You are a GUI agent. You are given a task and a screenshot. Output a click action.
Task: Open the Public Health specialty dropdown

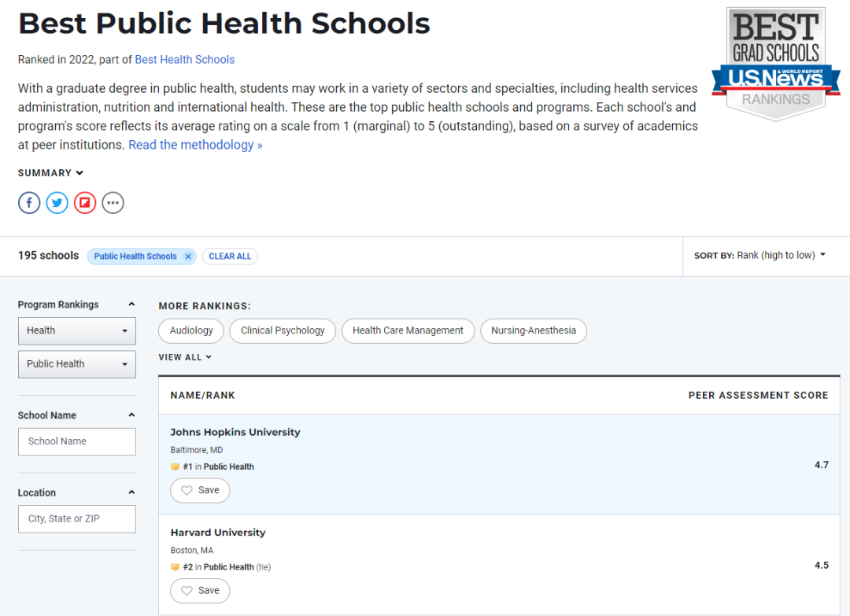click(x=77, y=364)
